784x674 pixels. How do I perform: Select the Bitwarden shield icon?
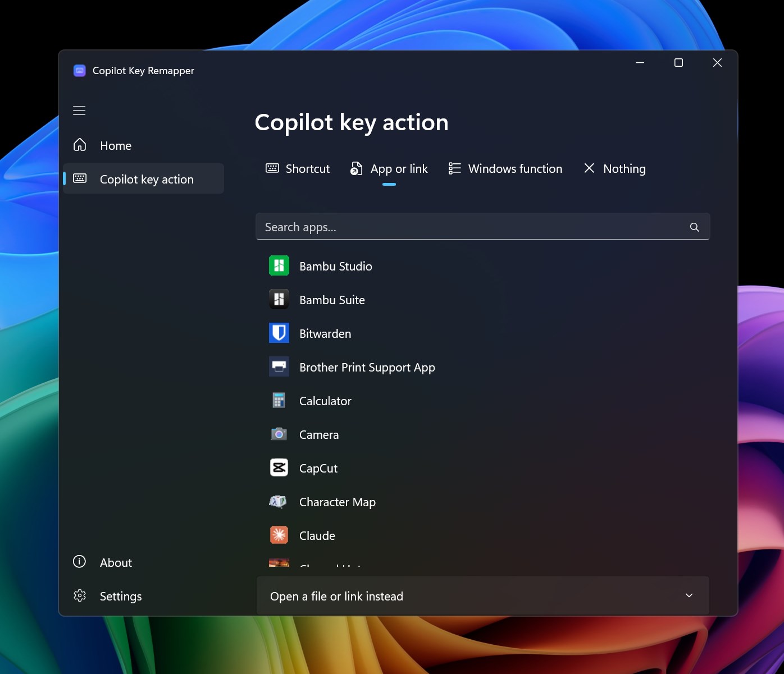tap(279, 333)
